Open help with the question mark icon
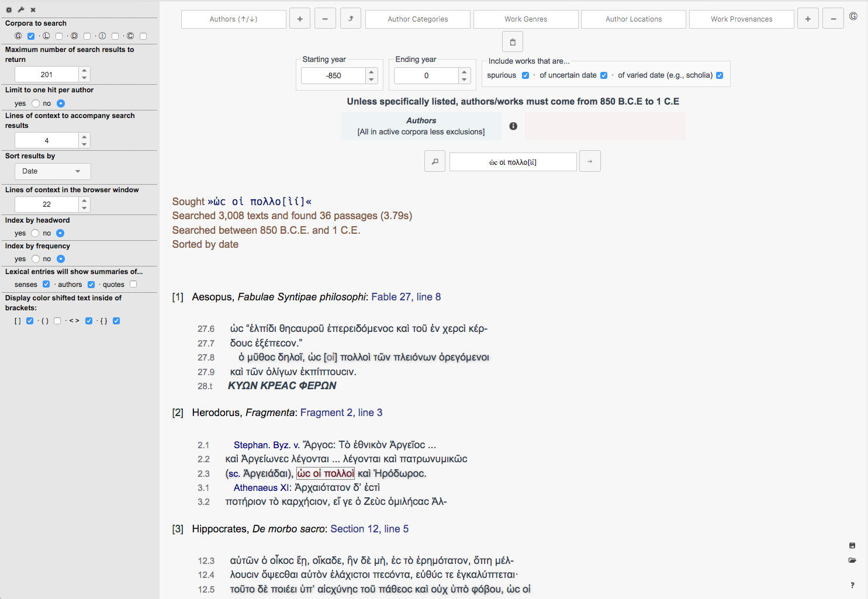This screenshot has width=868, height=599. click(852, 585)
